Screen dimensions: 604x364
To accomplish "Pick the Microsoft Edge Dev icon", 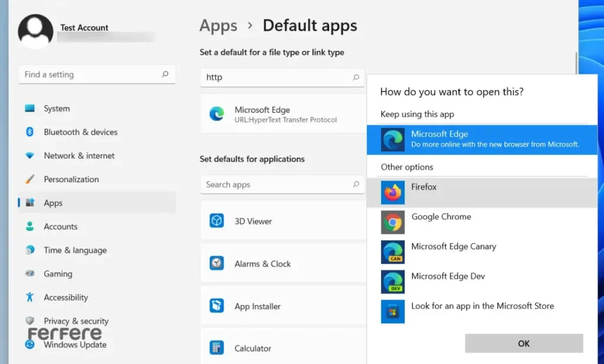I will coord(392,282).
